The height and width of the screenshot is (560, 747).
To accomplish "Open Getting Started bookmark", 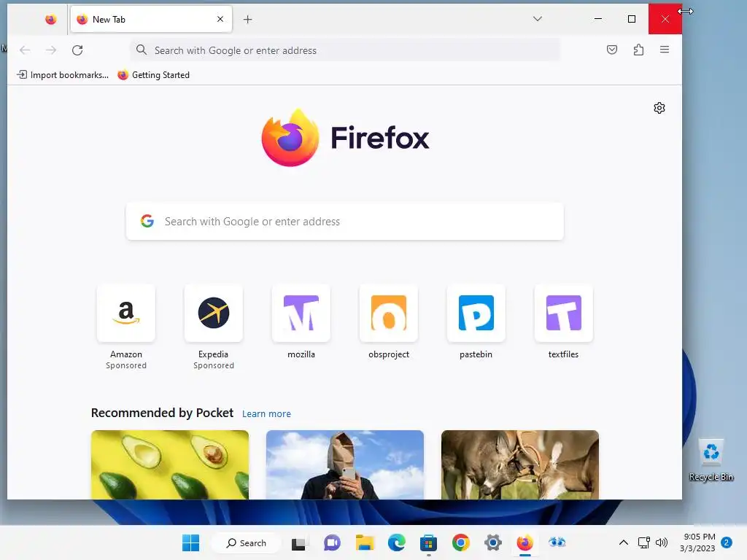I will click(x=153, y=75).
